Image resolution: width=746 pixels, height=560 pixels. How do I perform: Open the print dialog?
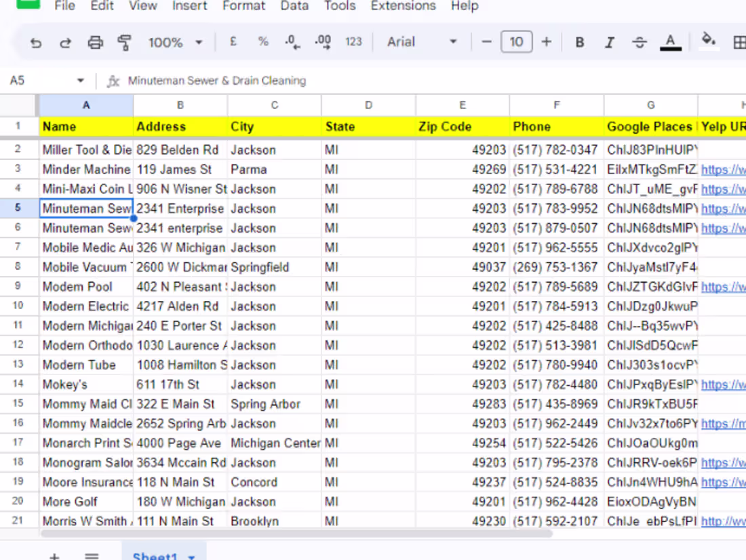coord(96,41)
